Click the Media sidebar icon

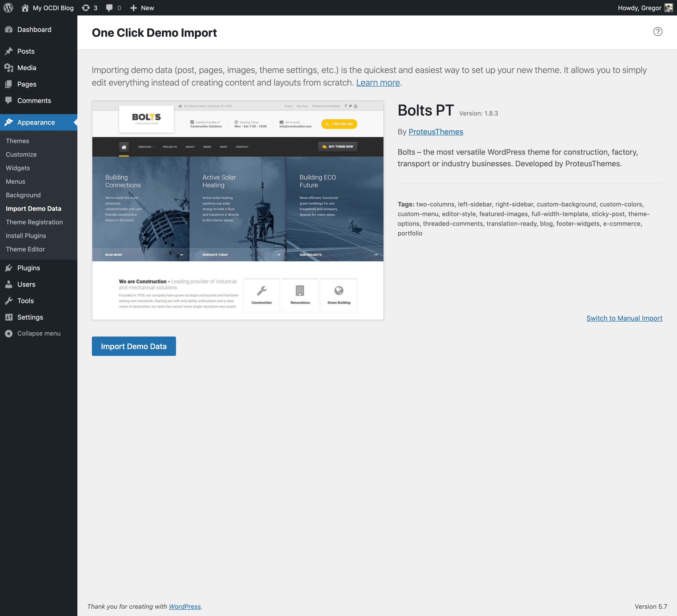pos(9,68)
